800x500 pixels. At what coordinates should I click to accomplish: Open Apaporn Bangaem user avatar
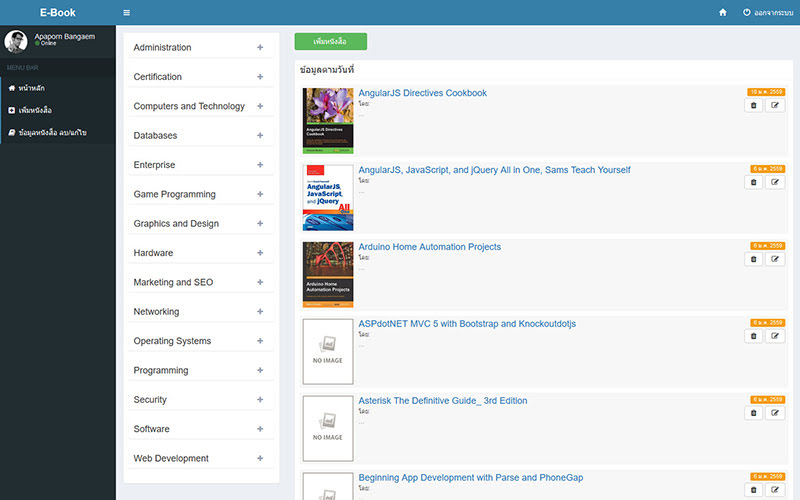coord(16,41)
